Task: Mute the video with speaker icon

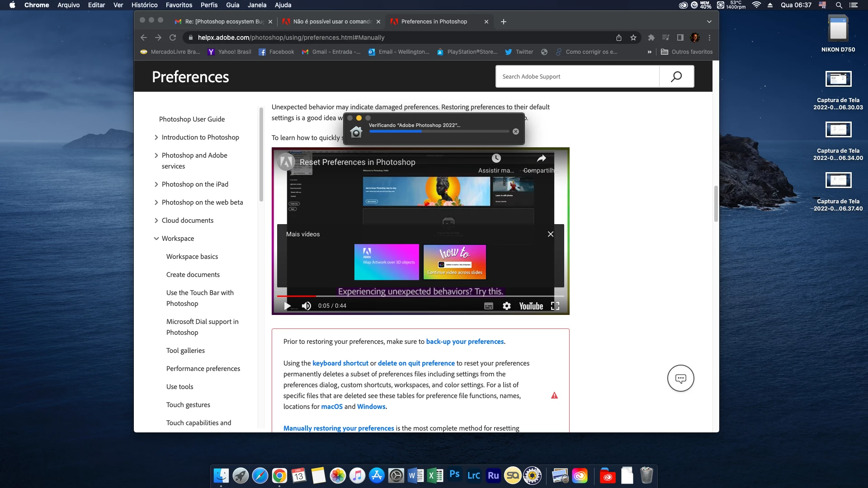Action: (x=307, y=306)
